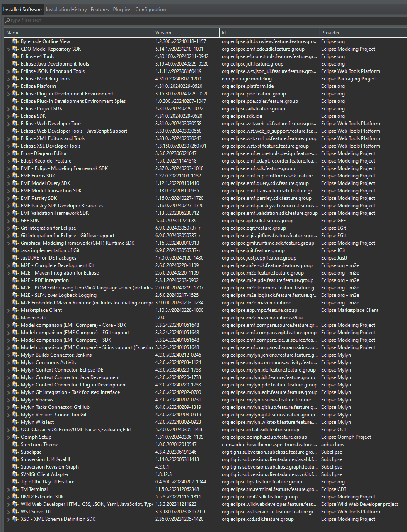
Task: Expand Eclipse Plug-in Development Environment row
Action: click(8, 94)
